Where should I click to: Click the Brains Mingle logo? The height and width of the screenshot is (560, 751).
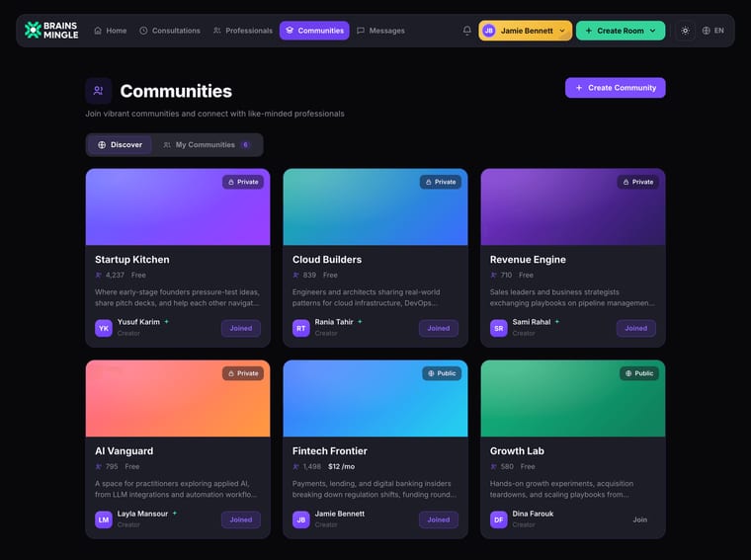(x=51, y=31)
